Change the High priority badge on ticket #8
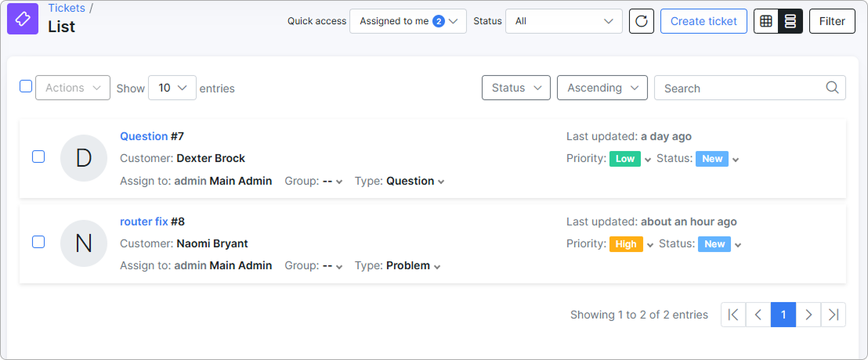 coord(626,244)
